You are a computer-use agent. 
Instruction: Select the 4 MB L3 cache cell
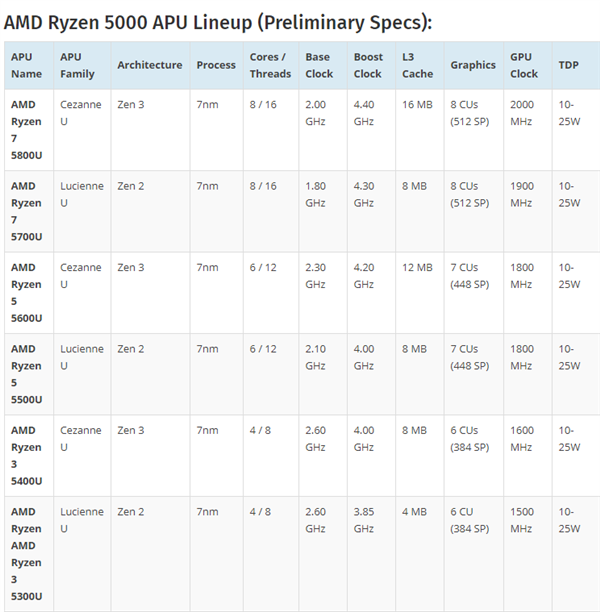coord(420,554)
